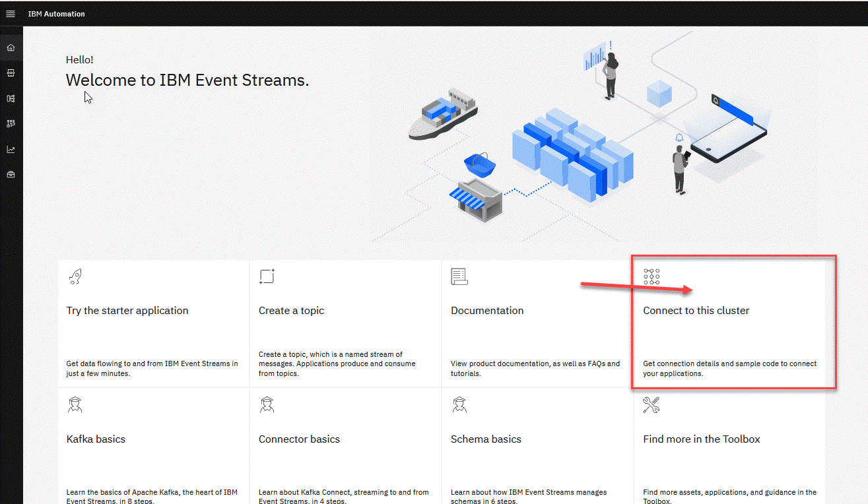Open Schema registry sidebar icon

tap(11, 98)
